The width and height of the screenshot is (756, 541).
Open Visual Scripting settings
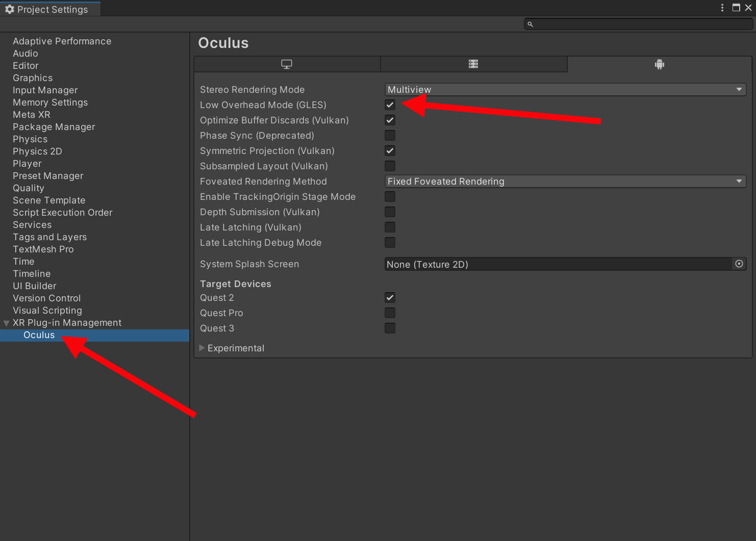tap(47, 311)
